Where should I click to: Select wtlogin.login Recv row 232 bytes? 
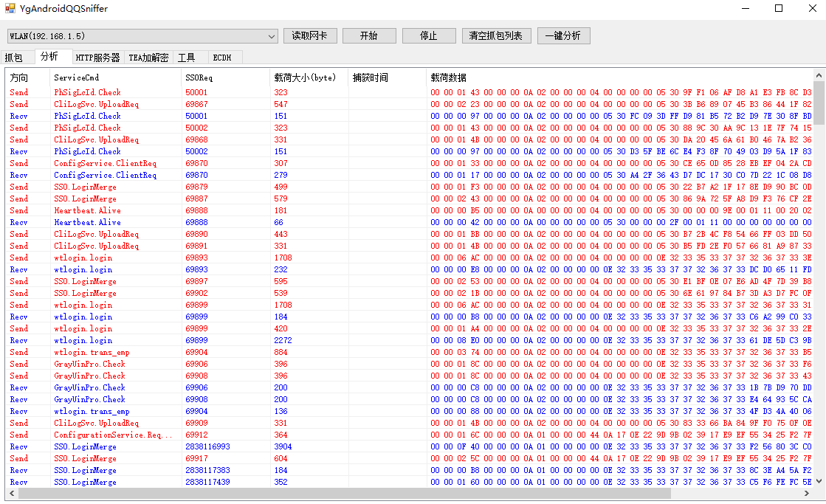pos(410,269)
